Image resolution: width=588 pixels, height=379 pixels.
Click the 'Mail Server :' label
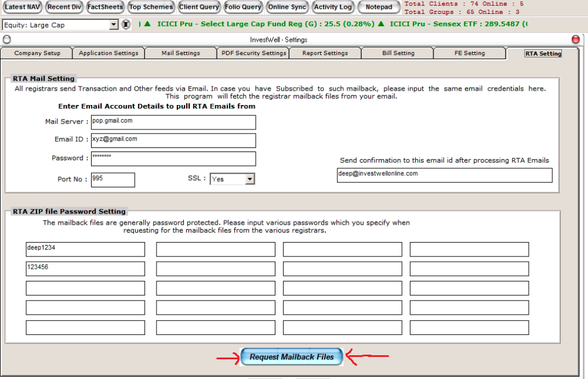pyautogui.click(x=66, y=121)
